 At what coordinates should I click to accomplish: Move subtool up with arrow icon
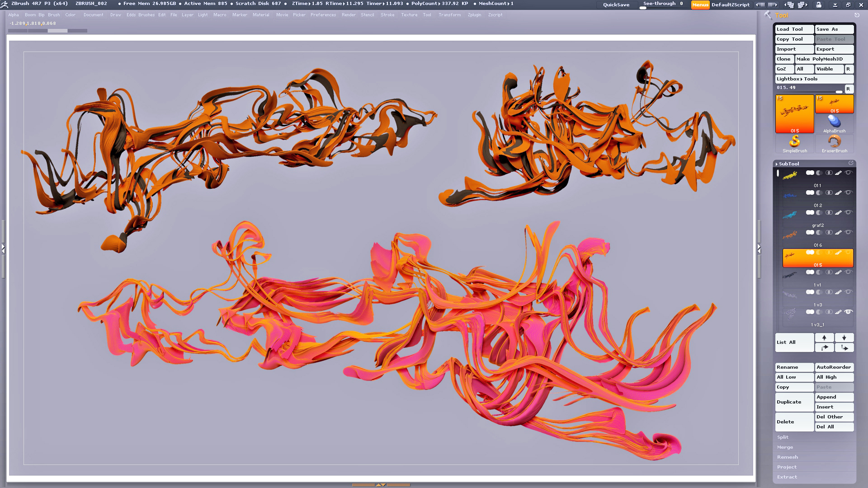coord(824,338)
